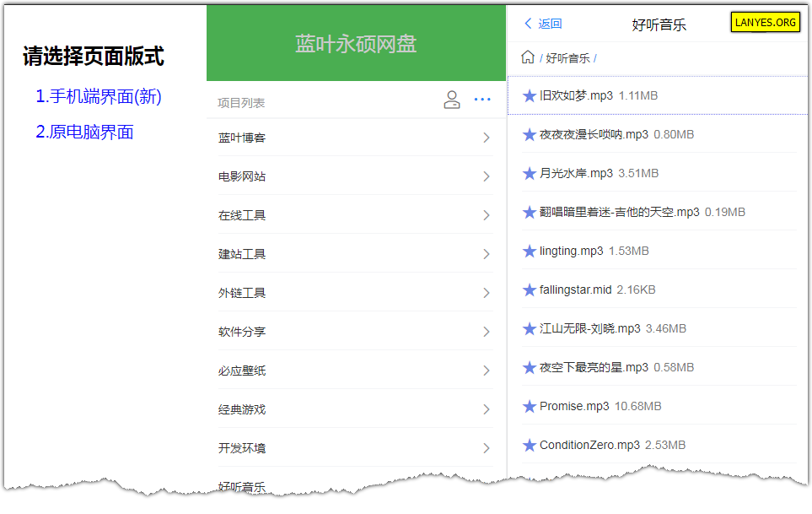
Task: Click star icon beside fallingstar.mid
Action: [529, 290]
